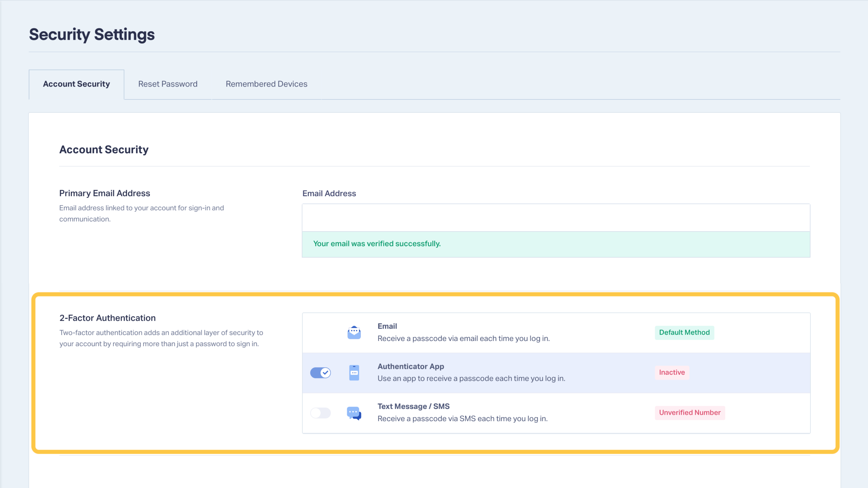Click the Security Settings page heading
The width and height of the screenshot is (868, 488).
[x=92, y=34]
